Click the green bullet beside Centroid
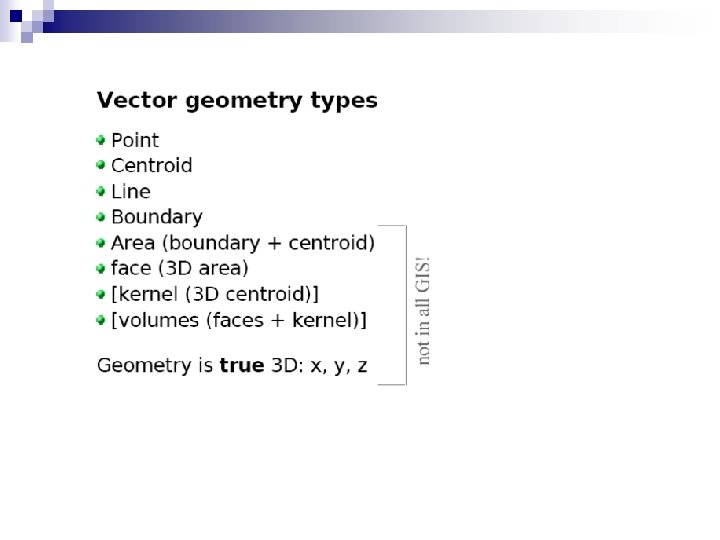 (101, 164)
